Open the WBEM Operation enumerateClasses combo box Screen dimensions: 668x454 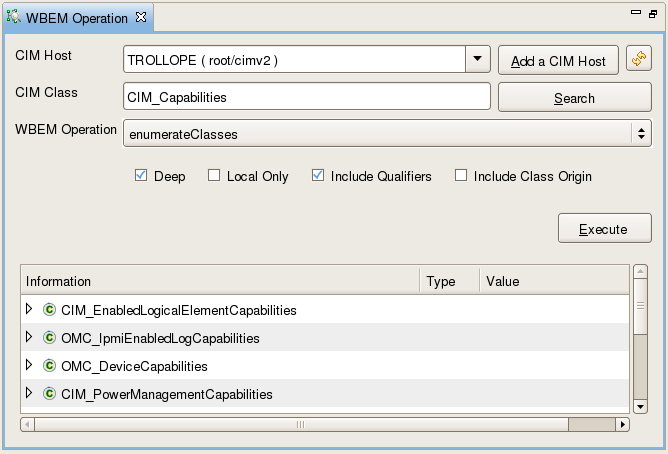[387, 134]
